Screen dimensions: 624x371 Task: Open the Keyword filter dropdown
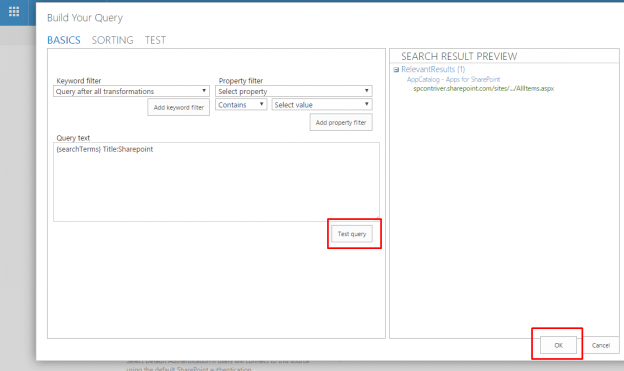click(x=131, y=91)
